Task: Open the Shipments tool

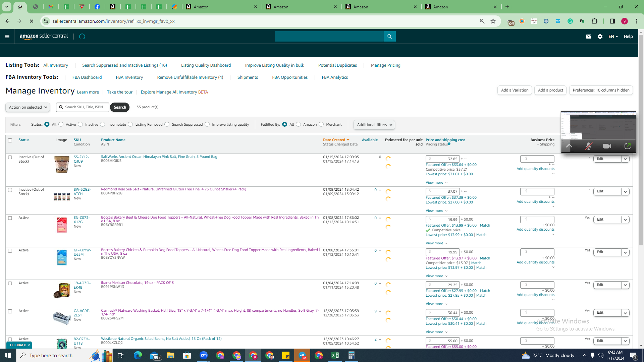Action: (x=248, y=77)
